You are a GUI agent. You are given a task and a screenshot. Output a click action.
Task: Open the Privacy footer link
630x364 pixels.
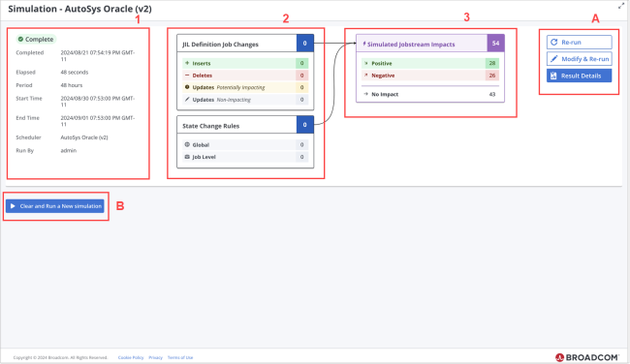(x=155, y=357)
